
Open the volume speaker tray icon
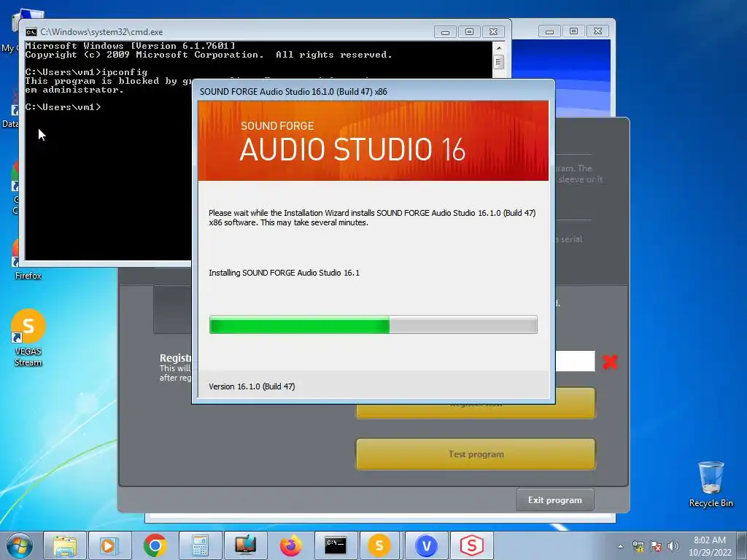tap(673, 546)
